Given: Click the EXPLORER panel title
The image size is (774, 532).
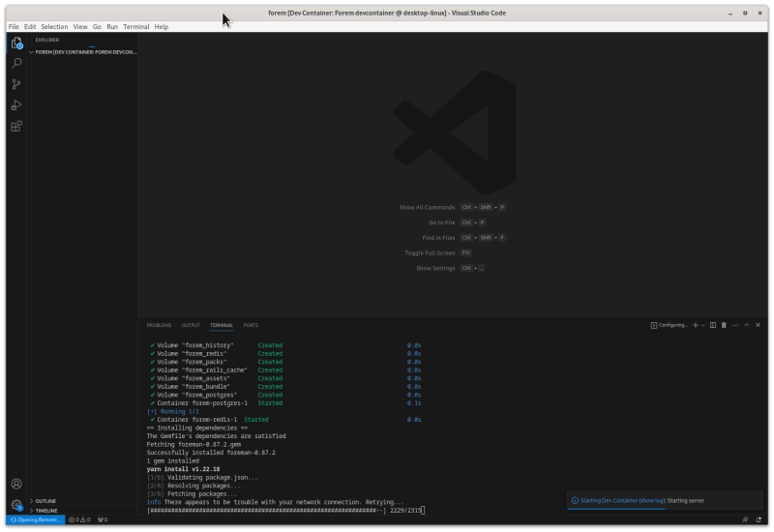Looking at the screenshot, I should 47,40.
